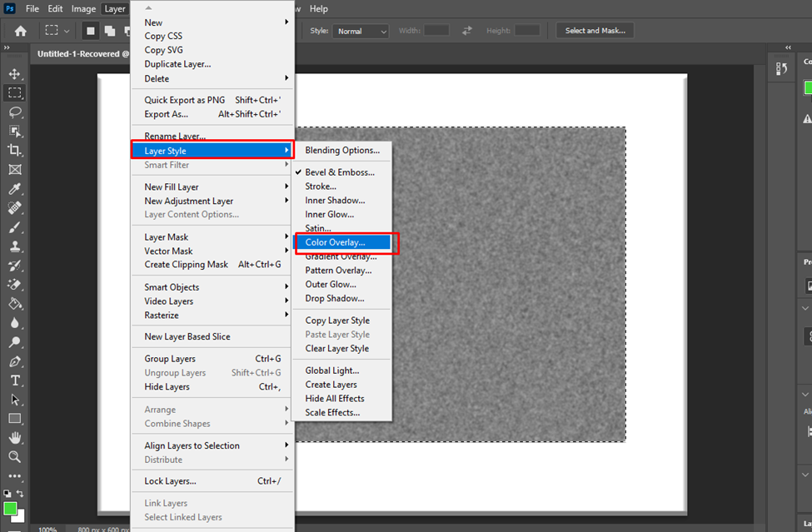The width and height of the screenshot is (812, 532).
Task: Toggle the checked Bevel & Emboss effect
Action: tap(341, 172)
